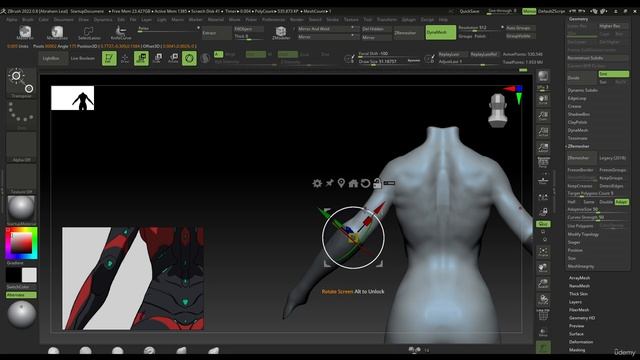Click silhouette thumbnail preview
This screenshot has height=360, width=640.
point(73,98)
